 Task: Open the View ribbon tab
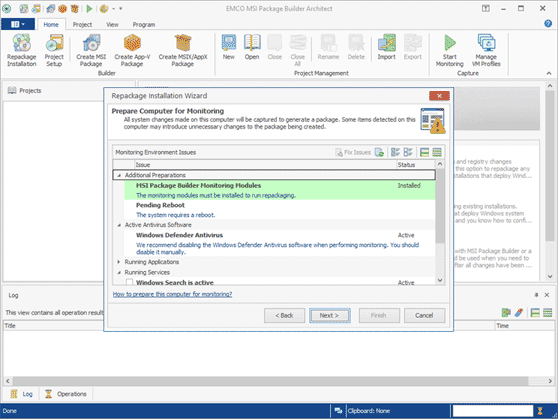(112, 25)
